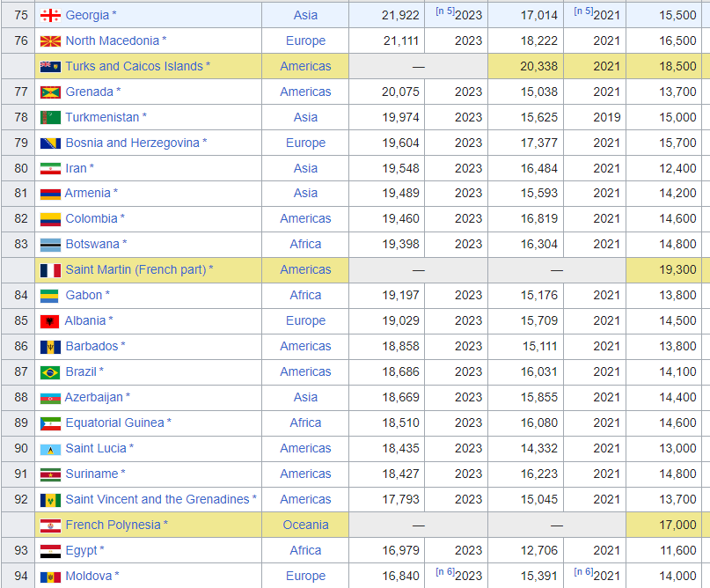
Task: Click Africa region link in Gabon row
Action: (x=305, y=295)
